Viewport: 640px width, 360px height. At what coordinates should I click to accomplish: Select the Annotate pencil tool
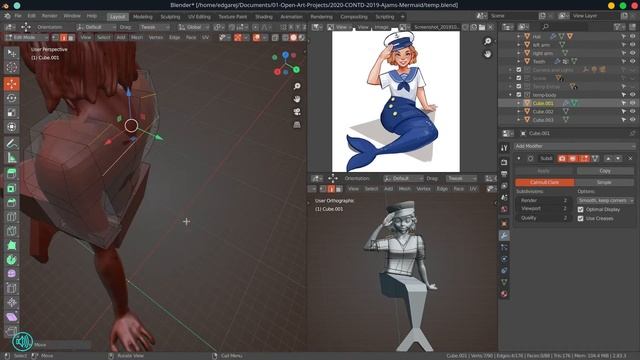(x=11, y=143)
